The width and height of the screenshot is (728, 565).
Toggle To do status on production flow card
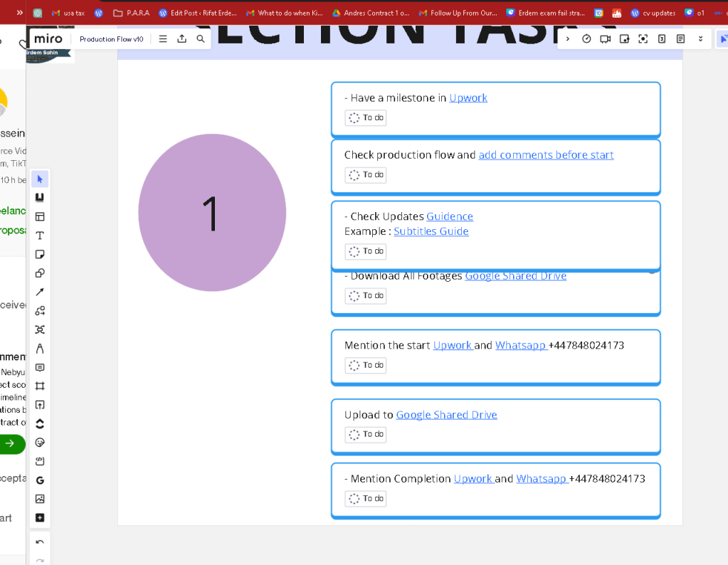366,175
